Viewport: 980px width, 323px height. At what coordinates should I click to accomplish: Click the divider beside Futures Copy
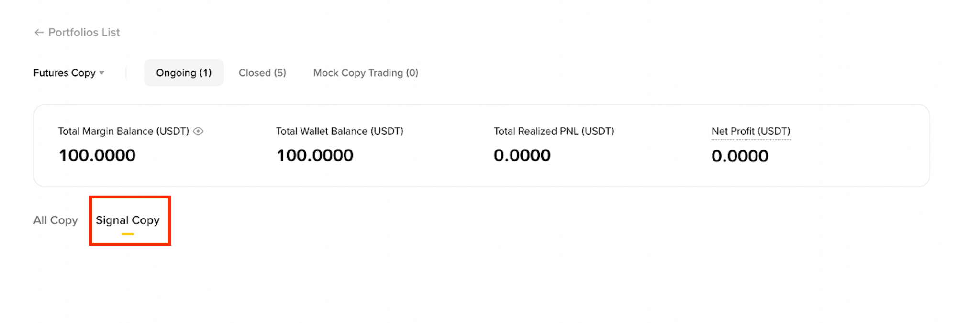click(126, 73)
